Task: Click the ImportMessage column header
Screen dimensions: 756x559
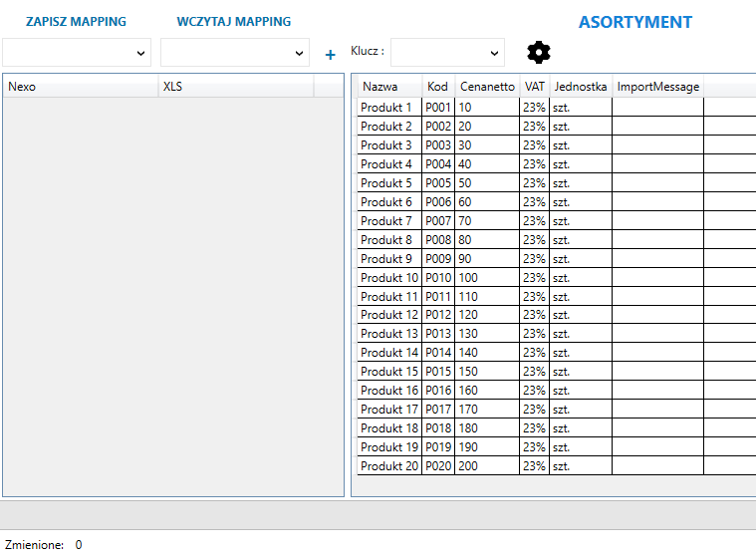Action: click(x=657, y=87)
